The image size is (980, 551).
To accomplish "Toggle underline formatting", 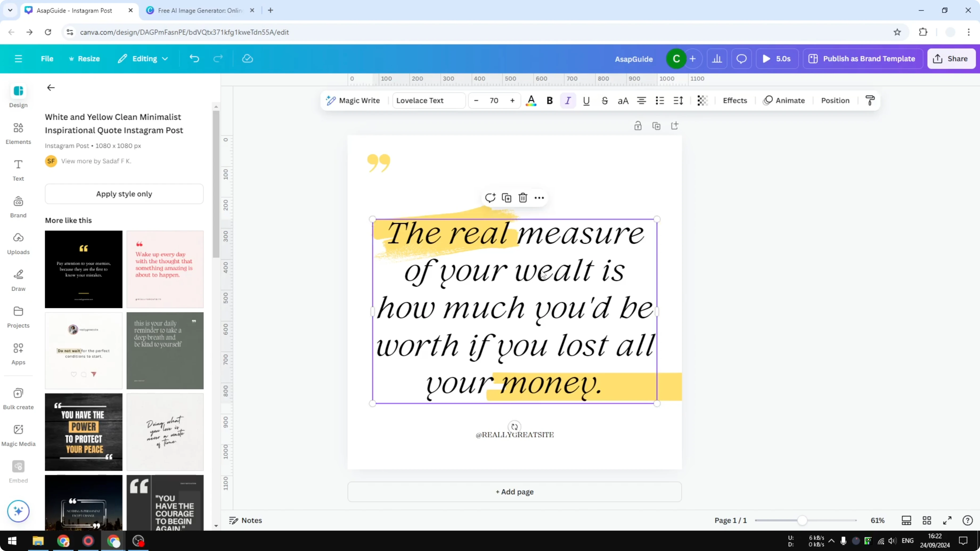I will (x=586, y=101).
